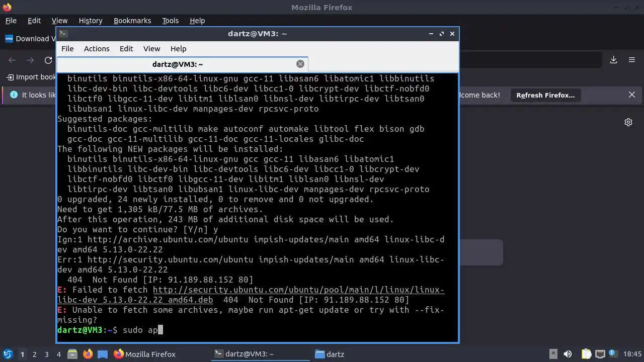This screenshot has width=644, height=362.
Task: Open the File menu in Firefox
Action: 11,21
